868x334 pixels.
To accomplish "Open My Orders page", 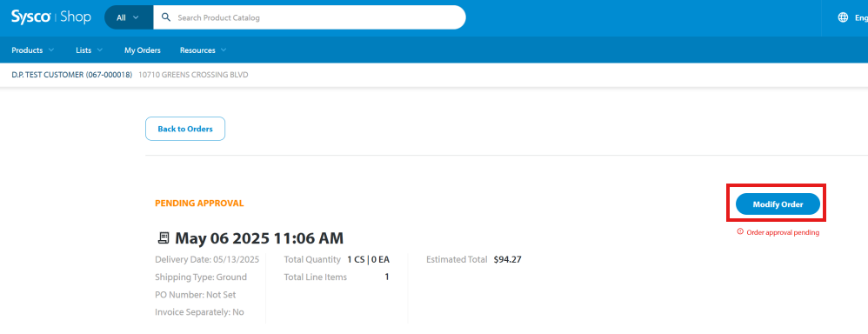I will (x=143, y=50).
